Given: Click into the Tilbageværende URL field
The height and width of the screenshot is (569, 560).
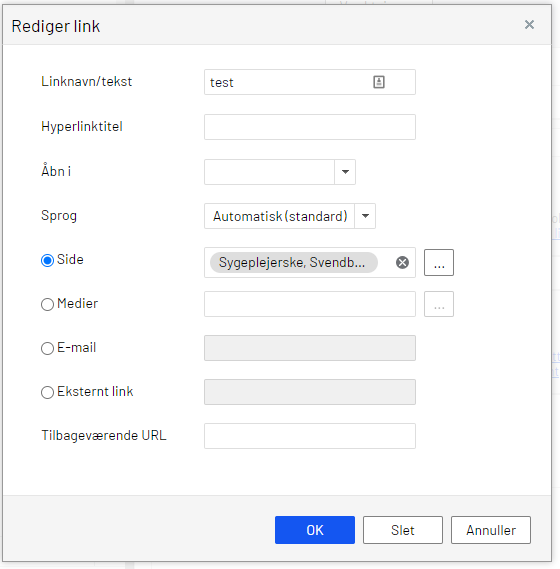Looking at the screenshot, I should point(310,436).
